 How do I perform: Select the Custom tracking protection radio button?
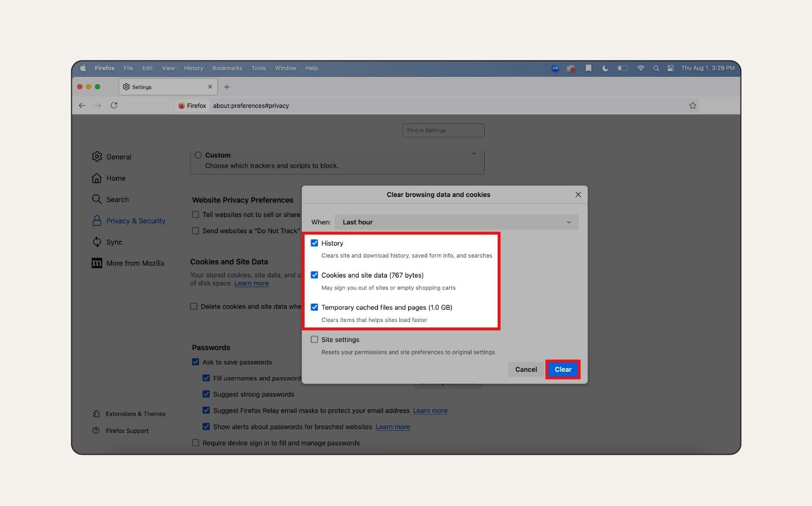pos(198,155)
